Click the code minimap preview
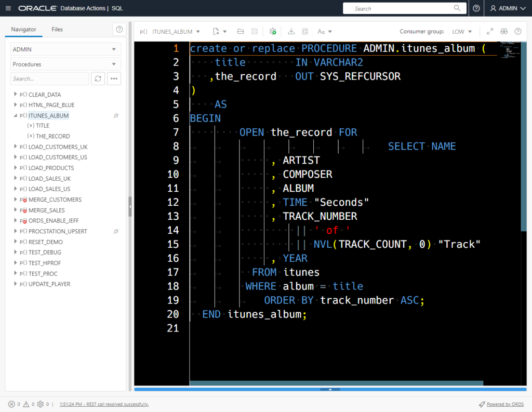The height and width of the screenshot is (412, 532). (x=509, y=50)
